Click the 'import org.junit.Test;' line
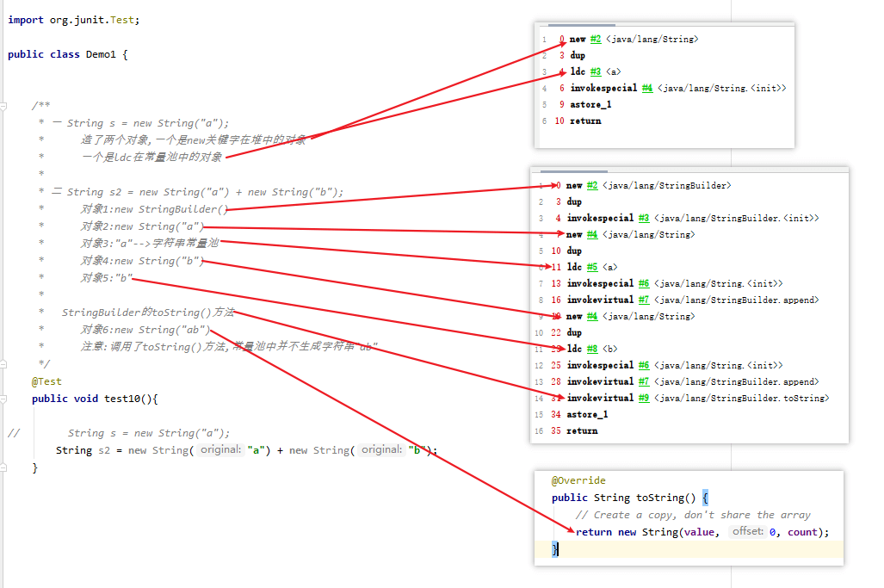884x588 pixels. pyautogui.click(x=74, y=20)
